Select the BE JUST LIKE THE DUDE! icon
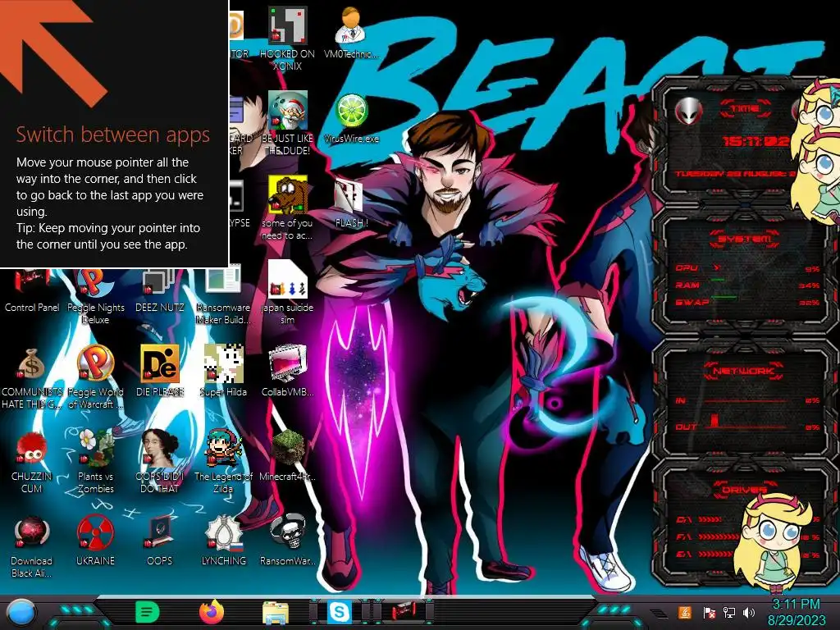This screenshot has height=630, width=840. point(288,124)
